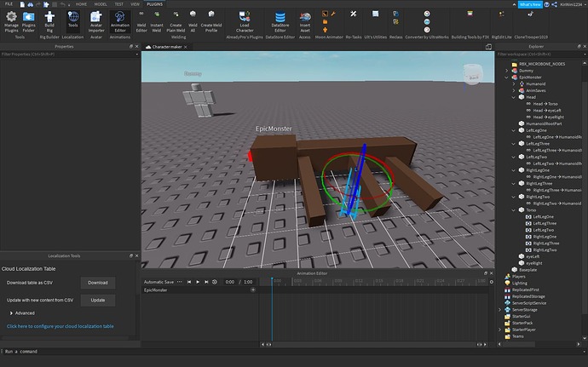The image size is (588, 367).
Task: Open the DataStore Editor plugin
Action: [280, 21]
